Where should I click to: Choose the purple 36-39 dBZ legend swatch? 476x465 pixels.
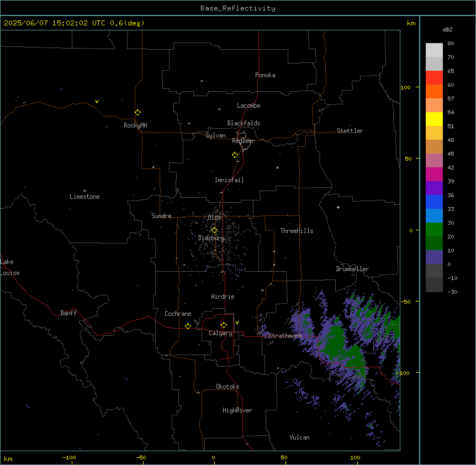coord(434,188)
